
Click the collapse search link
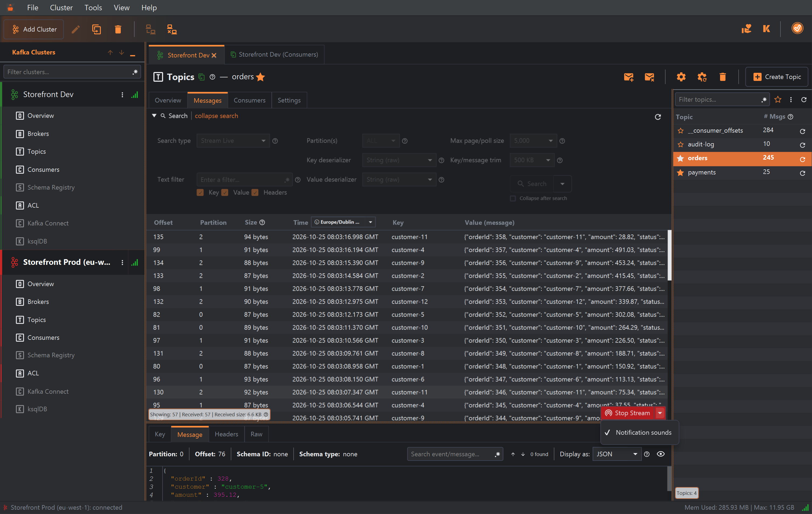coord(216,116)
